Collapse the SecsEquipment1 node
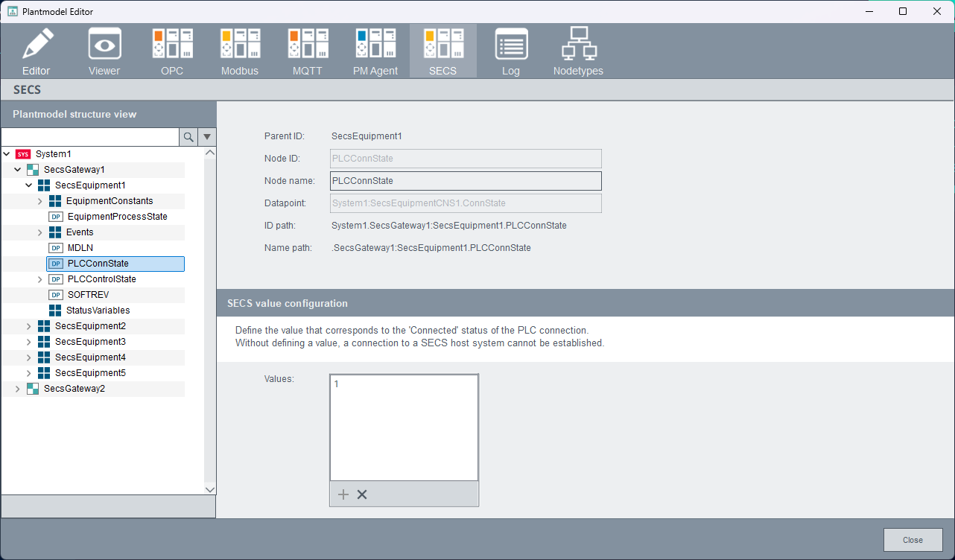Viewport: 955px width, 560px height. (x=29, y=185)
